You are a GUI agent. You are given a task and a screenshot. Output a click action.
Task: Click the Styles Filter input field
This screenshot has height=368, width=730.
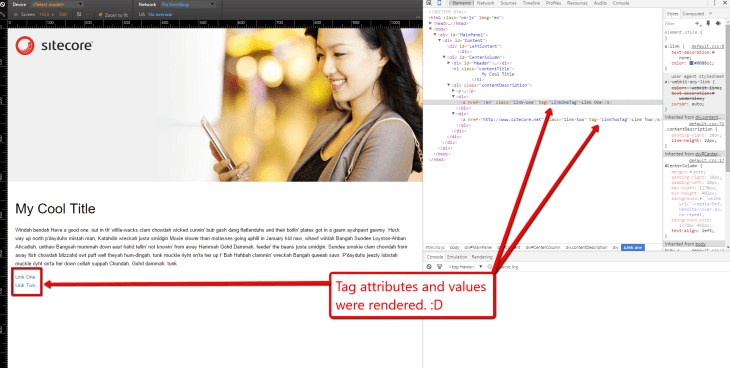[x=677, y=23]
